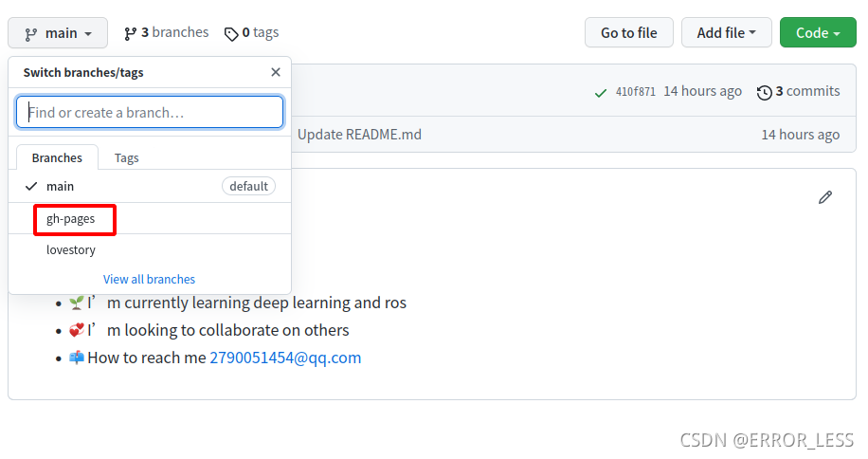868x459 pixels.
Task: Open the 2790051454@qq.com email link
Action: pyautogui.click(x=285, y=358)
